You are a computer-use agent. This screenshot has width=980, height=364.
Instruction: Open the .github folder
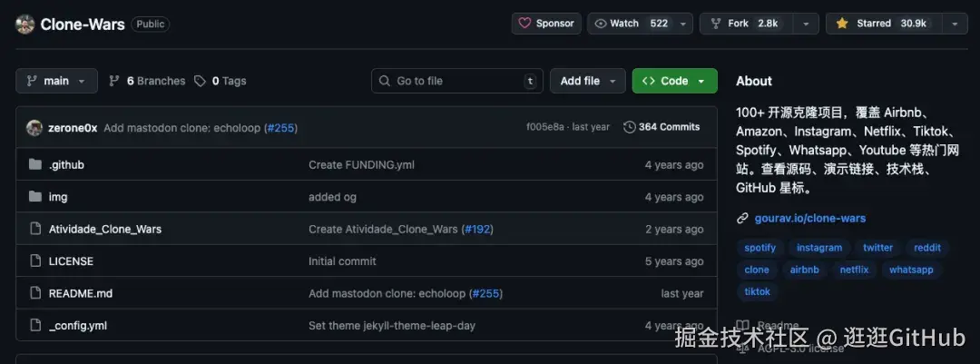pos(66,165)
